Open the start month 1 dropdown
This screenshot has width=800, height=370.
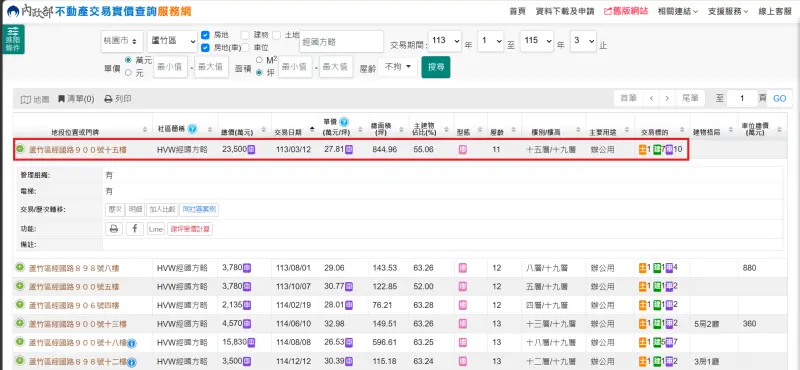[x=491, y=41]
